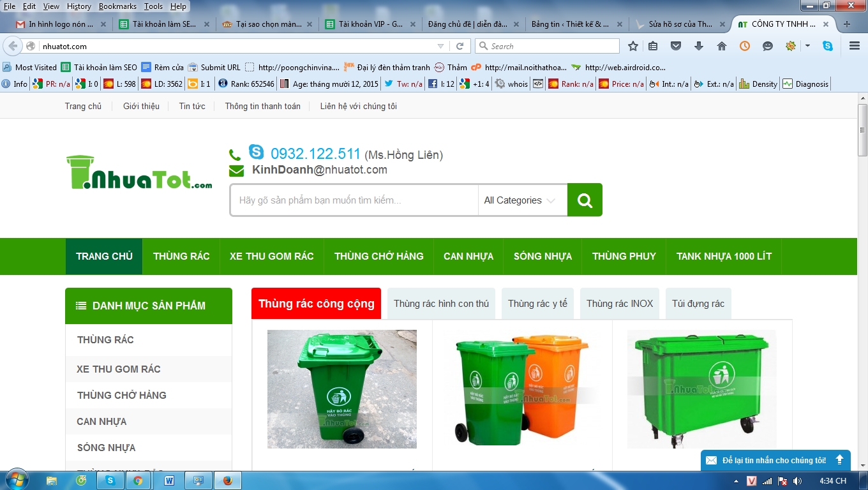Go back with the browser back arrow
868x490 pixels.
[x=13, y=46]
